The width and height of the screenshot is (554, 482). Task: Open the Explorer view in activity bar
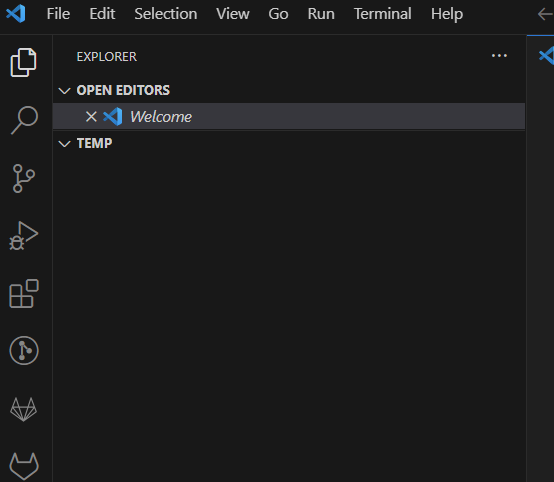(23, 63)
